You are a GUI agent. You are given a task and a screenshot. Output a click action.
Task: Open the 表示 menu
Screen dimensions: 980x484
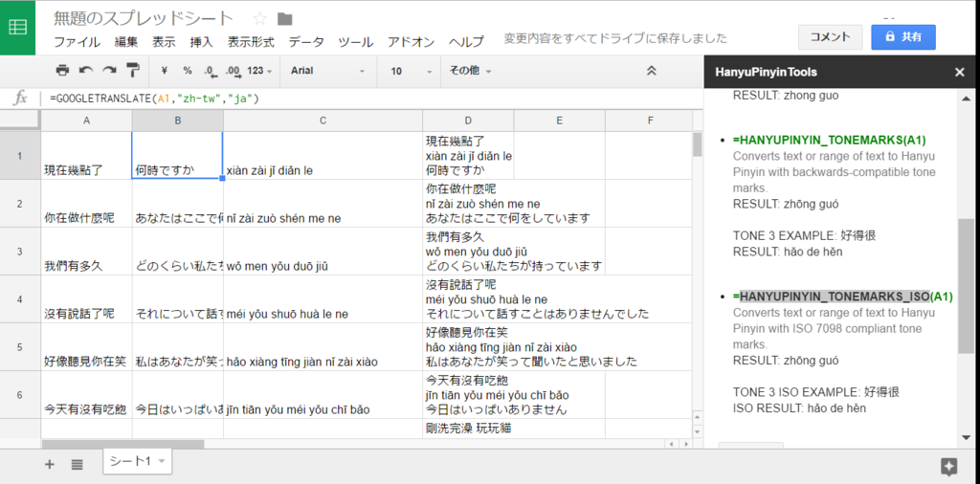coord(164,42)
